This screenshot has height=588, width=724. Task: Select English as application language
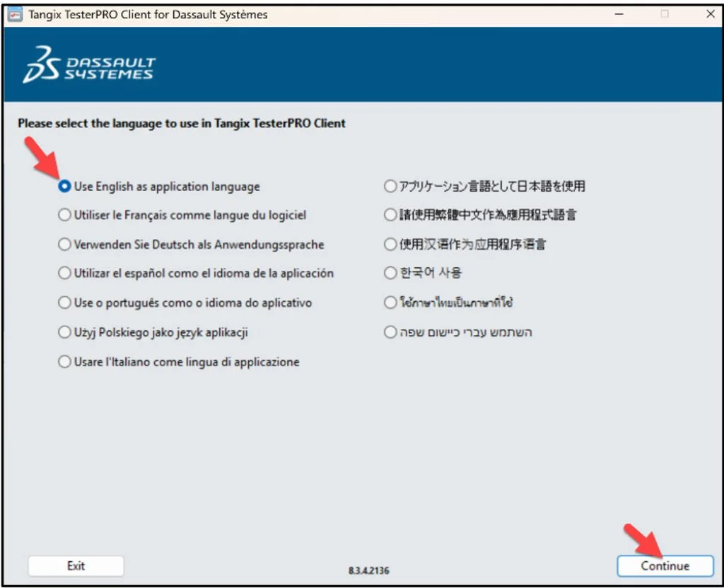tap(64, 186)
